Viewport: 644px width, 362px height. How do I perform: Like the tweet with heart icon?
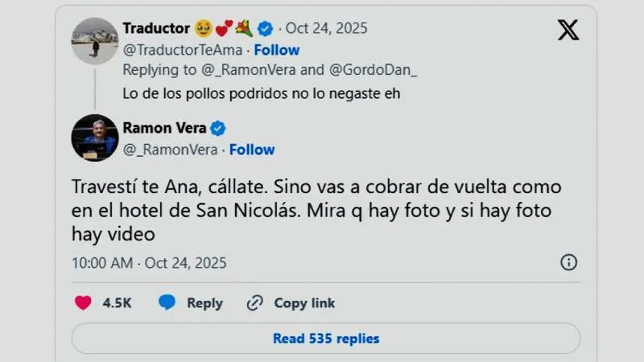click(x=83, y=302)
